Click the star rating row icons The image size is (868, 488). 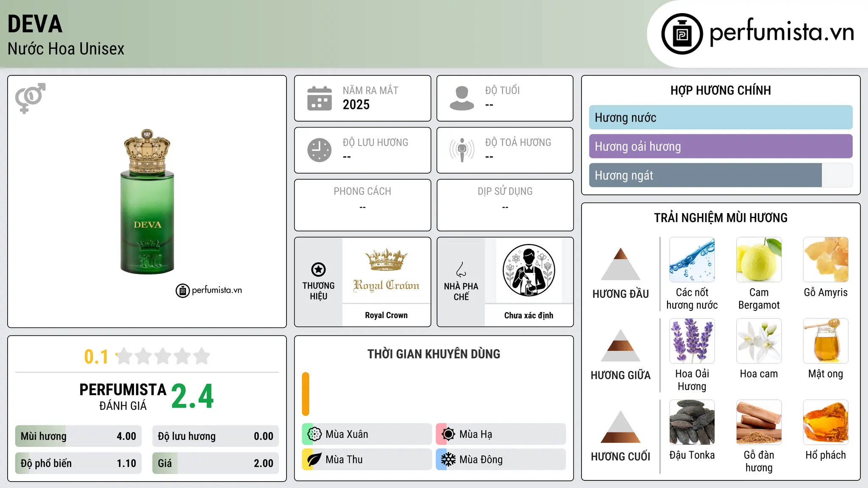click(163, 356)
